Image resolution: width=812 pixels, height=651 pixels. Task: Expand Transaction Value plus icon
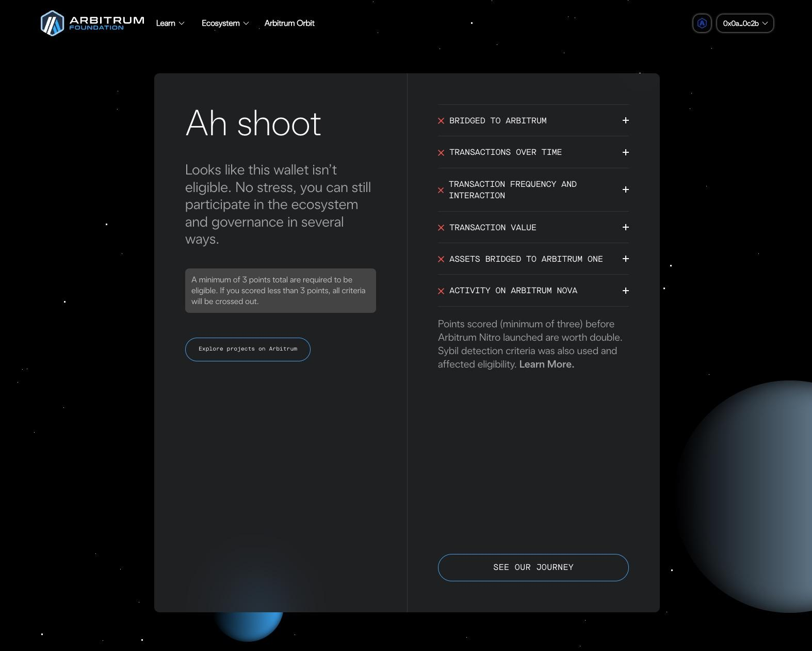click(625, 227)
